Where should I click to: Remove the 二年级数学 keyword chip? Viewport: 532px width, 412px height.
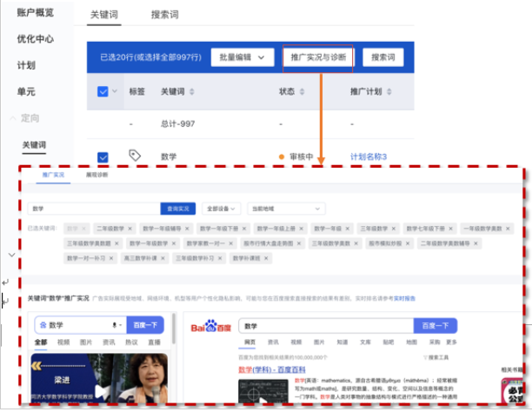coord(130,229)
